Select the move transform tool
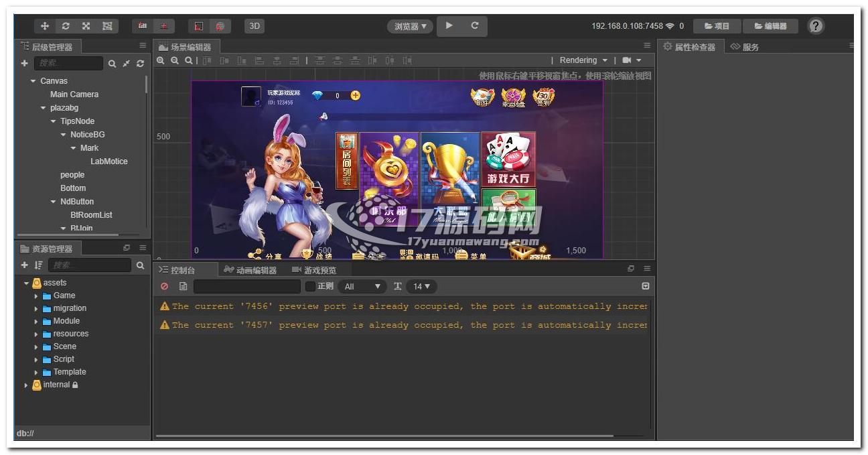Viewport: 868px width, 455px height. (45, 26)
